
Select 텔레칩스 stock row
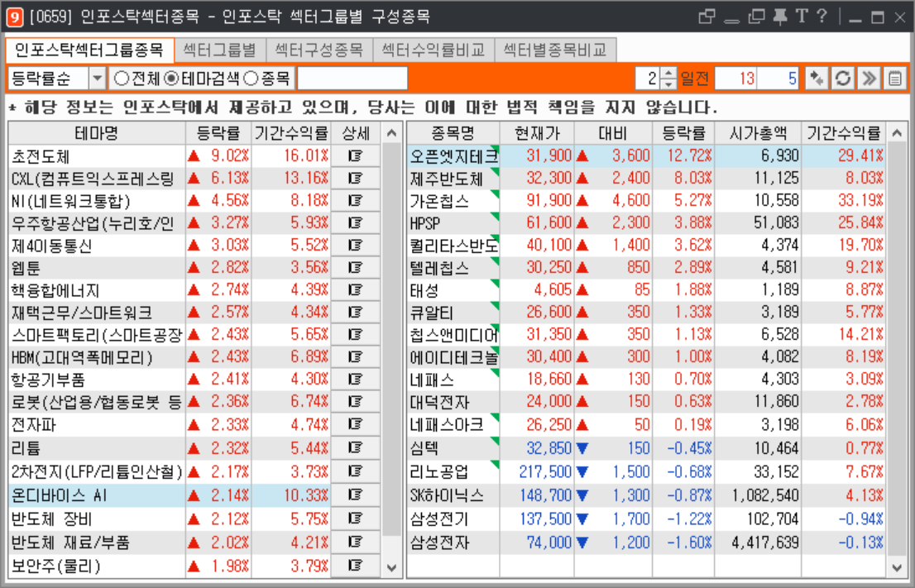tap(646, 267)
